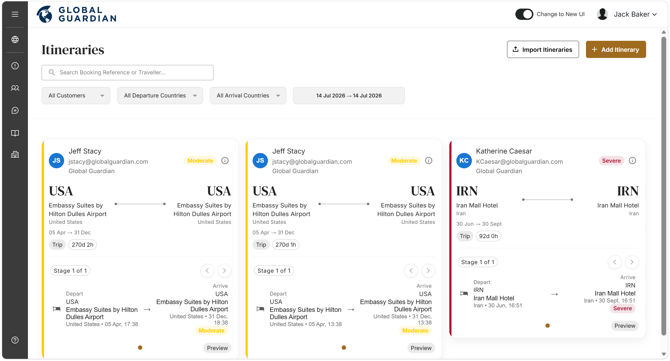Click stage dot indicator on Katherine Caesar card
This screenshot has height=361, width=670.
click(547, 326)
